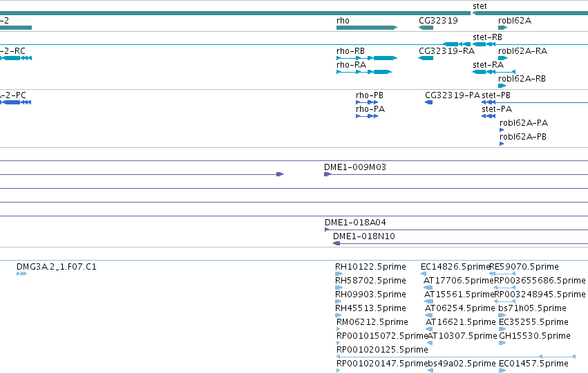Select the stet-RB transcript label
The image size is (588, 374).
488,37
